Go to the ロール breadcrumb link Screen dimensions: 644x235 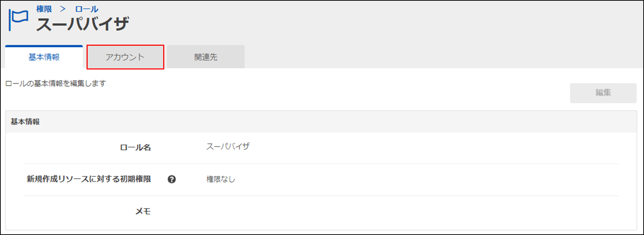coord(87,9)
